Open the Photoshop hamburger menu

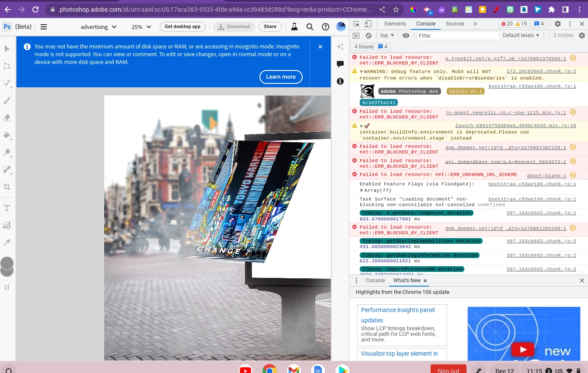click(44, 27)
